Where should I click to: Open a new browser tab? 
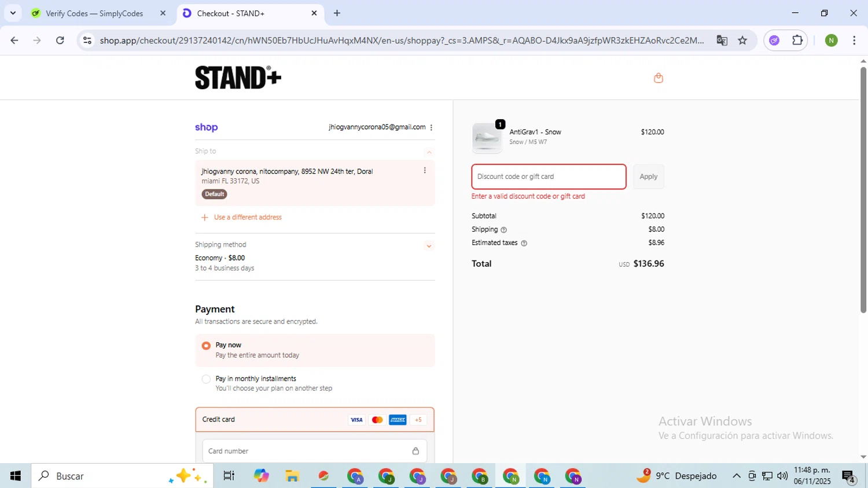pos(337,13)
